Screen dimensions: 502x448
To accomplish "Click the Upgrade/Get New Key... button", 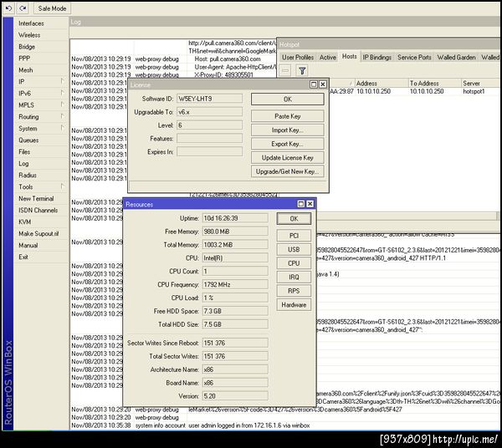I will (x=287, y=171).
